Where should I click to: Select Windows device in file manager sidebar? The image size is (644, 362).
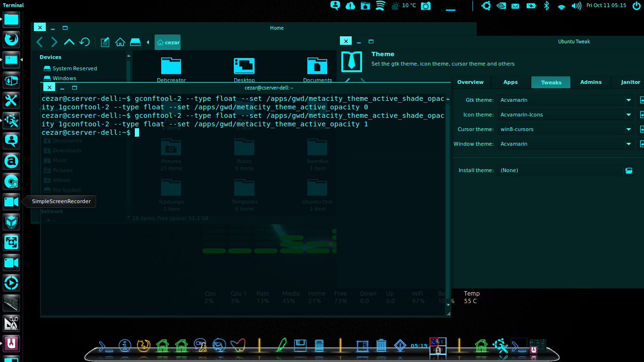pos(60,78)
